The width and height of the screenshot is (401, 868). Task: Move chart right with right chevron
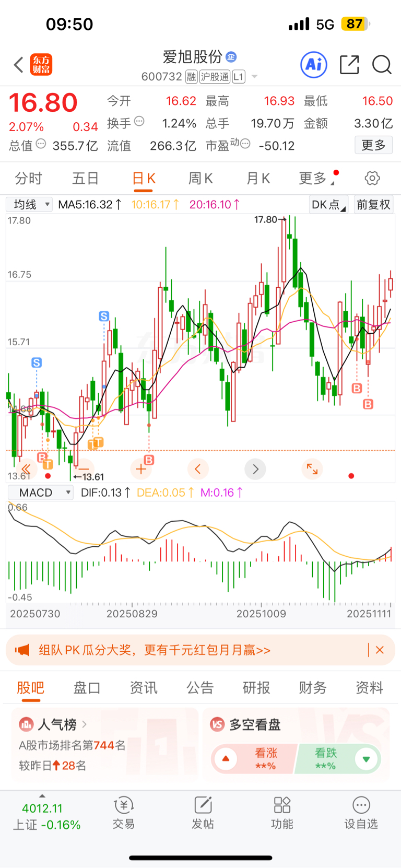pyautogui.click(x=255, y=469)
